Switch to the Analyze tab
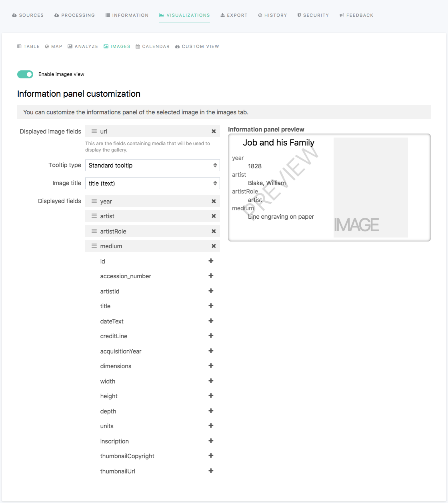Screen dimensions: 448x503 83,47
